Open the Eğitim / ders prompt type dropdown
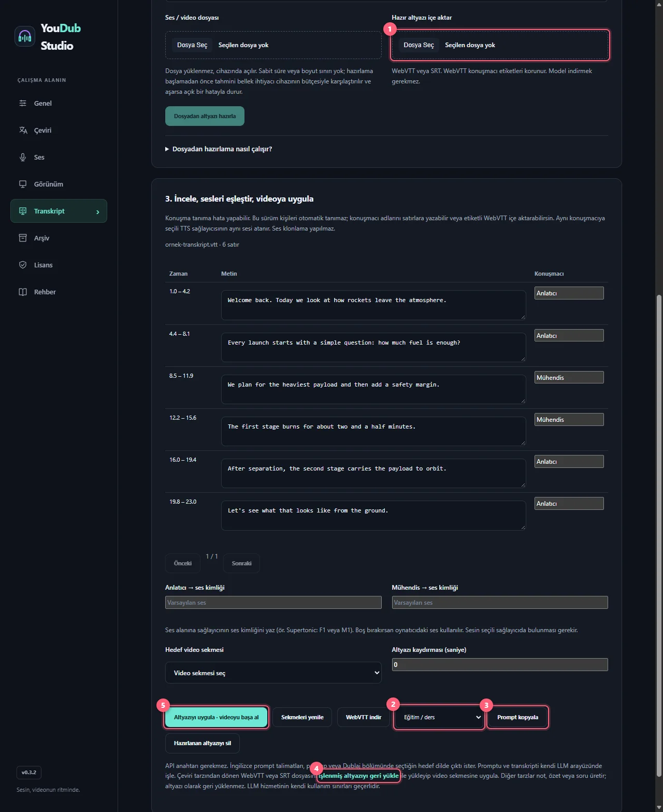This screenshot has height=812, width=663. coord(439,717)
